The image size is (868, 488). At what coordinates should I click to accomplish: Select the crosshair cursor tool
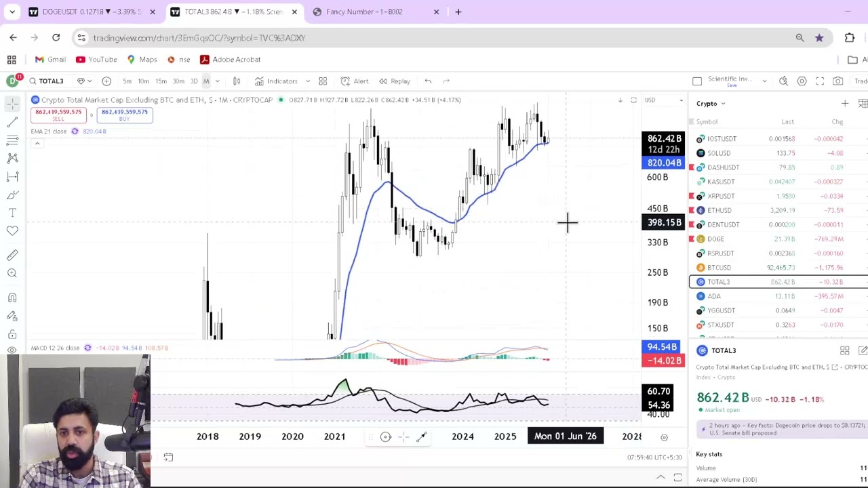click(12, 104)
